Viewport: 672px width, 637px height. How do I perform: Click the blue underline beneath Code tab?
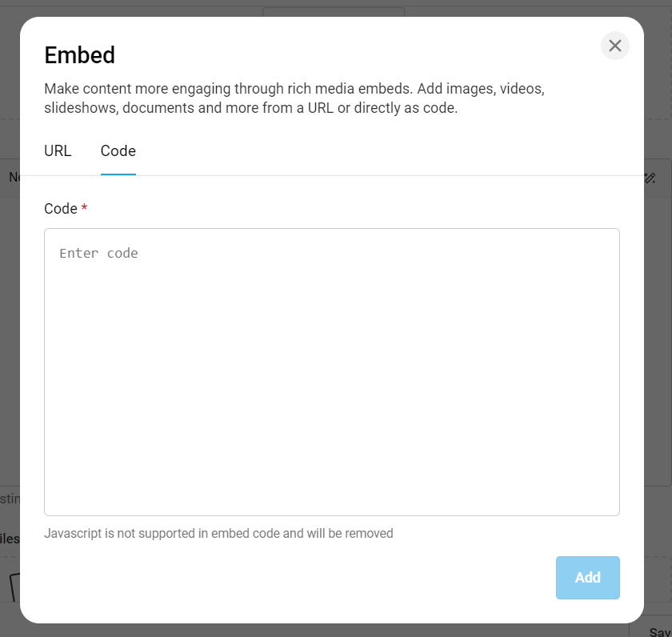pos(118,174)
